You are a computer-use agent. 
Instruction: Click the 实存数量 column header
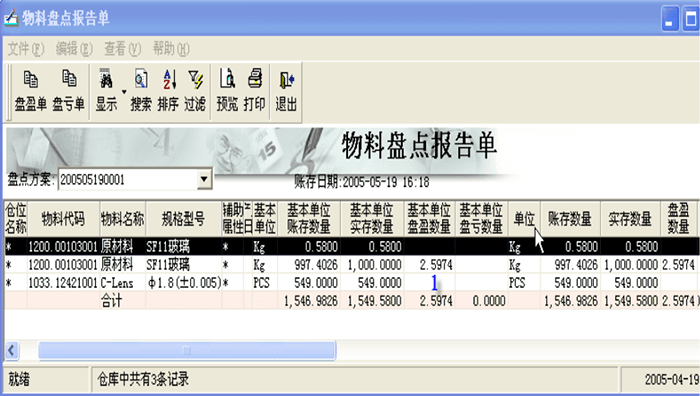(x=631, y=219)
